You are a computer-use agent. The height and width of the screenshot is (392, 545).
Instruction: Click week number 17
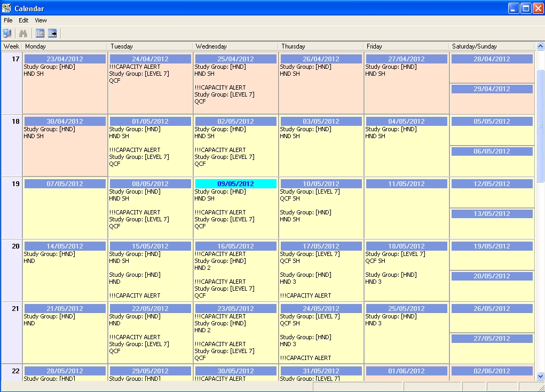coord(15,59)
